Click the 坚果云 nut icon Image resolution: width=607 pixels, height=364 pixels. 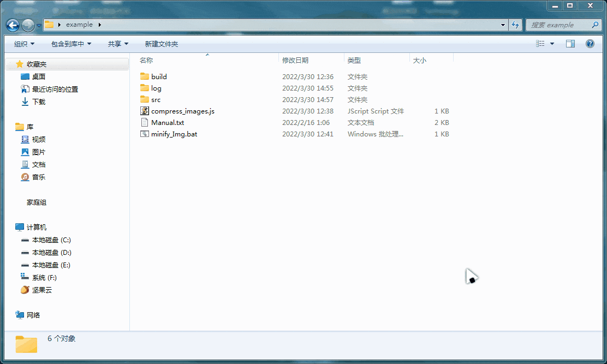[25, 290]
